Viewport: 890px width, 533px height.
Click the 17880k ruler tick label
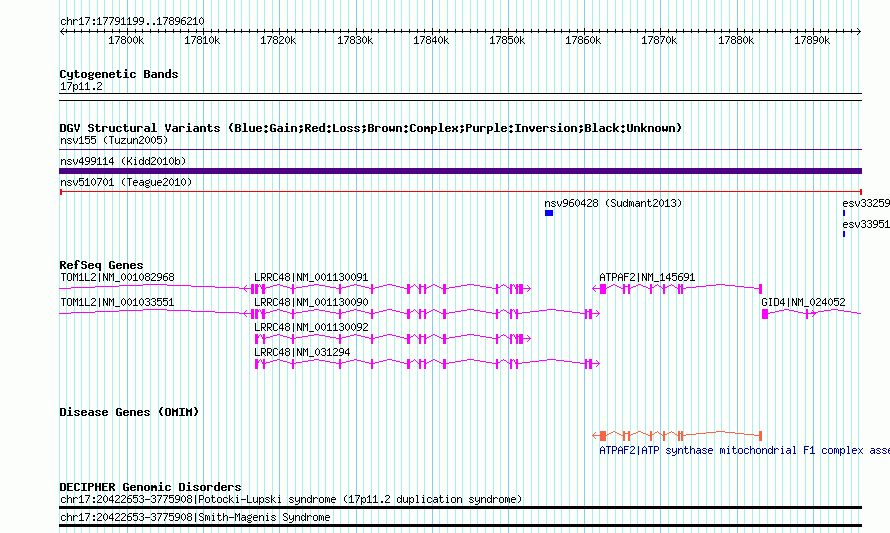pyautogui.click(x=736, y=41)
